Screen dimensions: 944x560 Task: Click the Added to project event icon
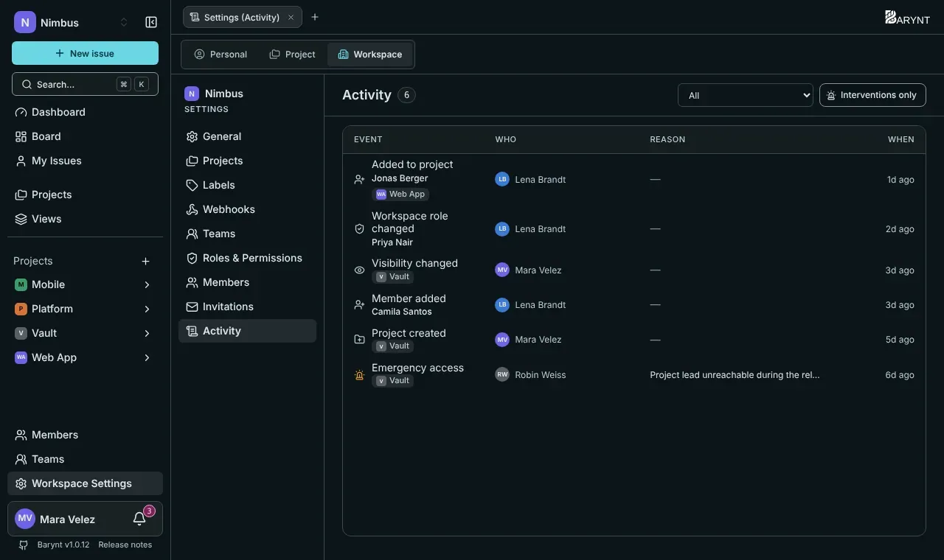coord(359,179)
